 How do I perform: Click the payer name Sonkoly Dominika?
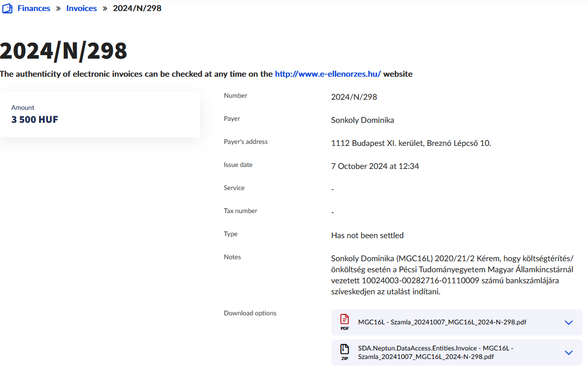[x=362, y=120]
